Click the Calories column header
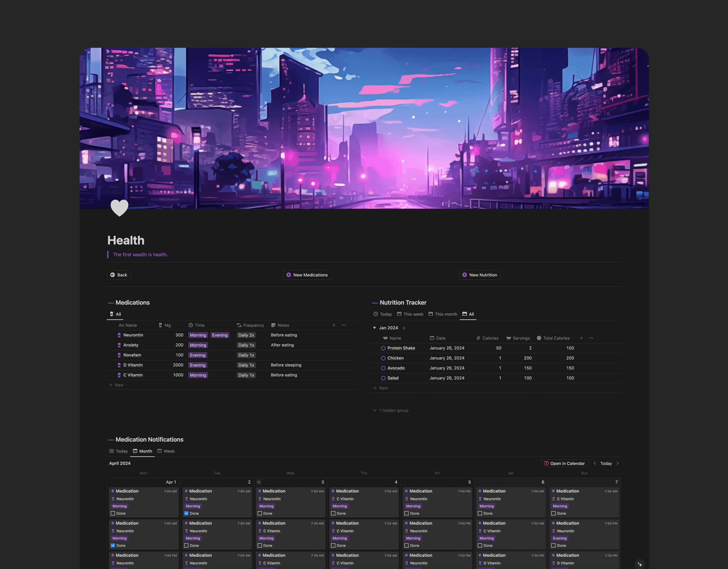Viewport: 728px width, 569px height. 487,338
